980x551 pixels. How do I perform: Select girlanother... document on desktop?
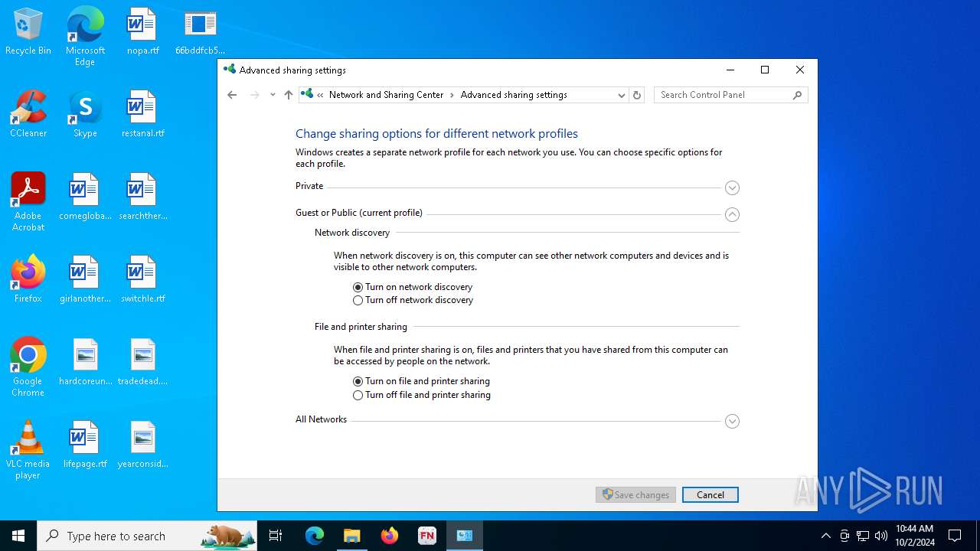point(85,280)
